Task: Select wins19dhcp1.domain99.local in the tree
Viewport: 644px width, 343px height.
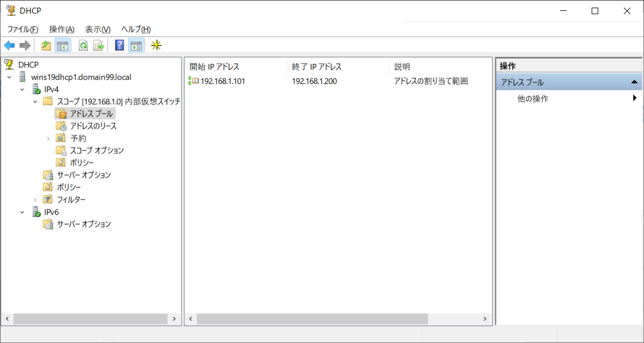Action: (81, 77)
